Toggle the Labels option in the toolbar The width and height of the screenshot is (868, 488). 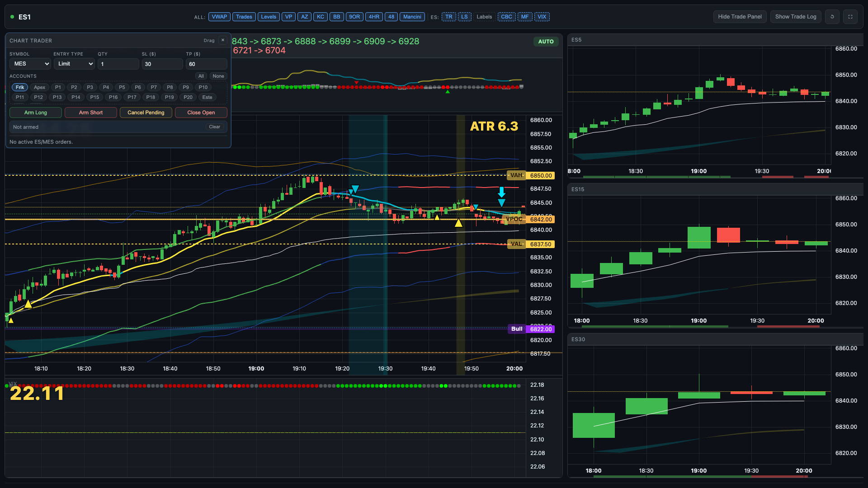tap(484, 17)
